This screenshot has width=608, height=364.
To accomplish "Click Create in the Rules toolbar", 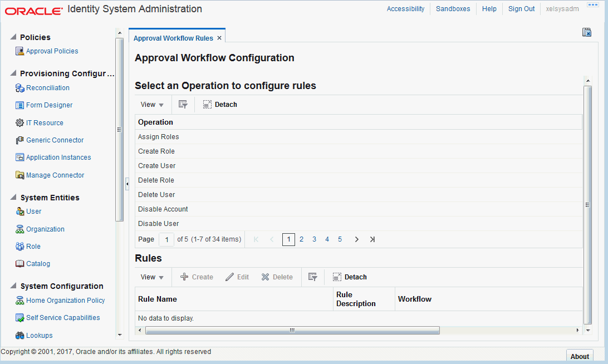I will (197, 277).
